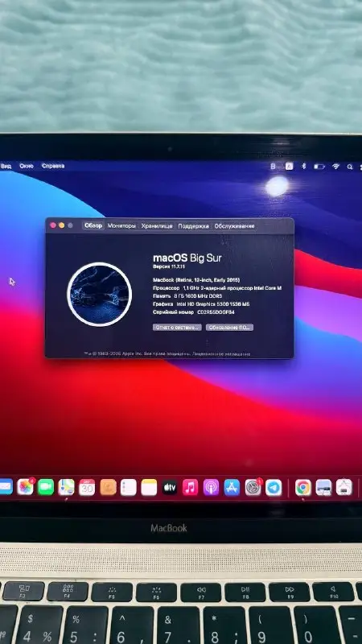
Task: Open the Вид menu
Action: (6, 167)
